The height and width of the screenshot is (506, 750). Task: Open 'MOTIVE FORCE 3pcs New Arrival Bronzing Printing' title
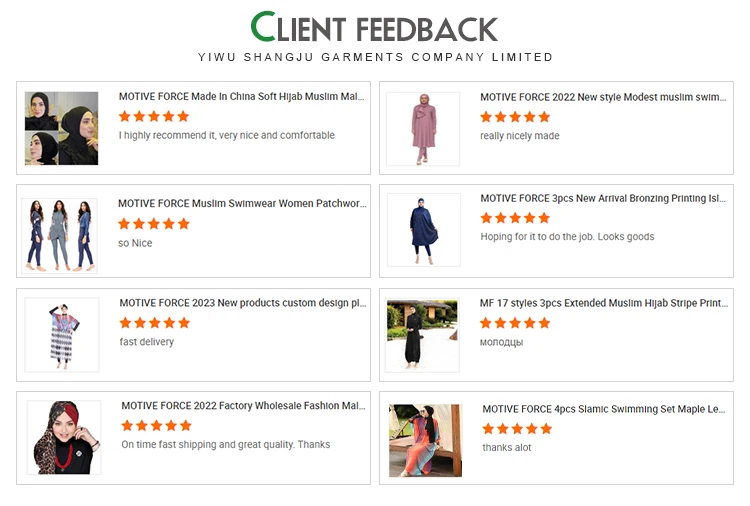click(x=603, y=198)
